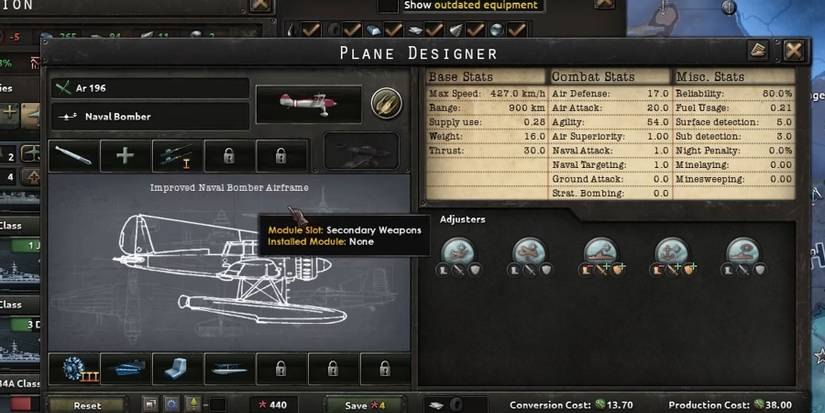This screenshot has width=825, height=413.
Task: Click the floatplane blueprint drawing
Action: (x=229, y=268)
